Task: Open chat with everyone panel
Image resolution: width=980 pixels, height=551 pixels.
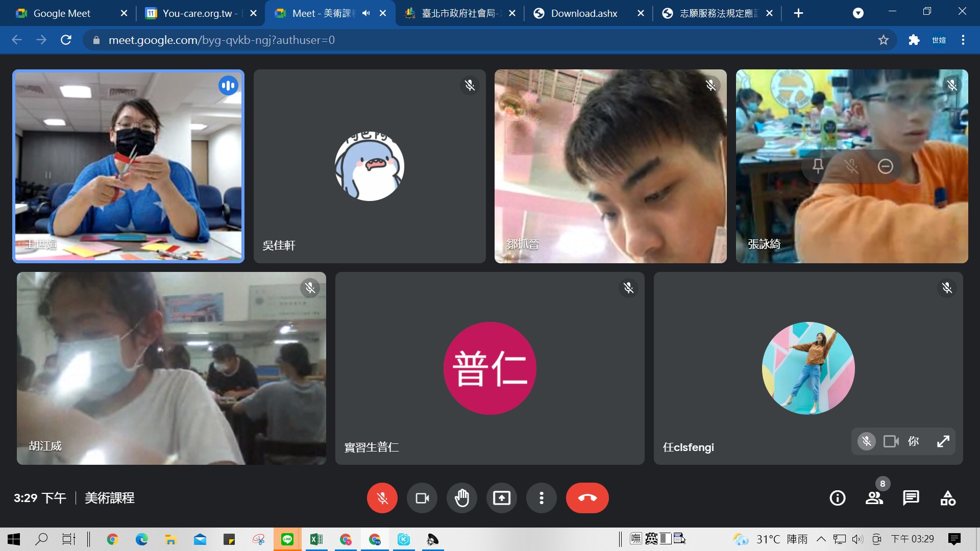Action: click(911, 498)
